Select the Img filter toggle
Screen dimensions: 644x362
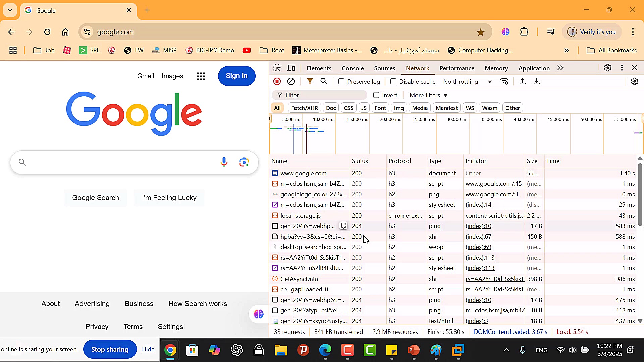click(399, 108)
